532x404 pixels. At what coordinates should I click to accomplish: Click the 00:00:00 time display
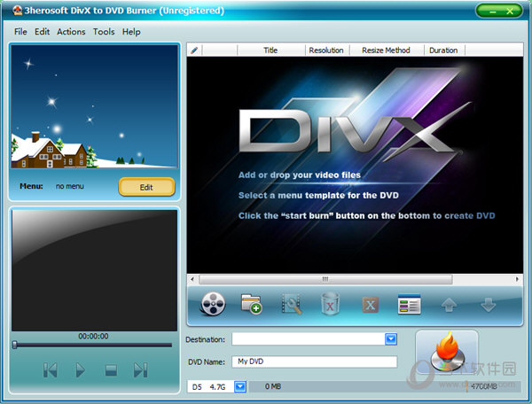[93, 336]
